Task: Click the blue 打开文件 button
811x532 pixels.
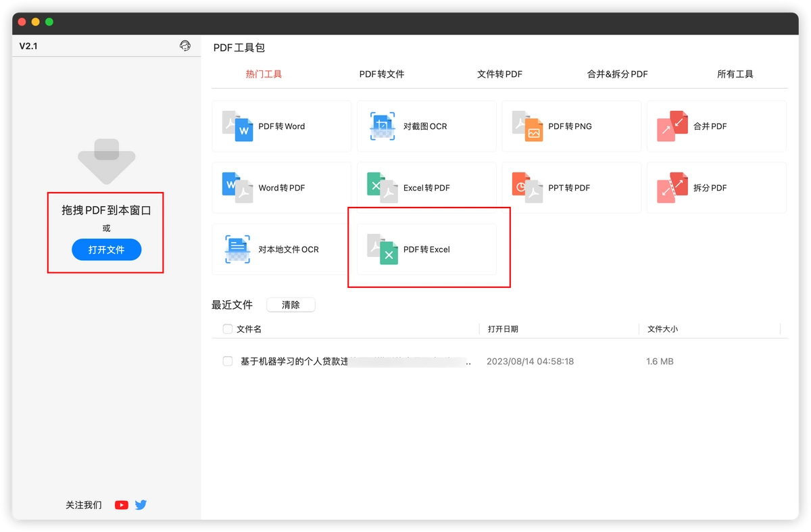Action: pyautogui.click(x=107, y=250)
